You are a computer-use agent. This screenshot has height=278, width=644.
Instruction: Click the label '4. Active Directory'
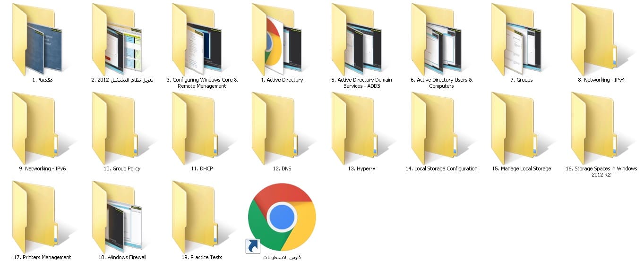coord(282,80)
